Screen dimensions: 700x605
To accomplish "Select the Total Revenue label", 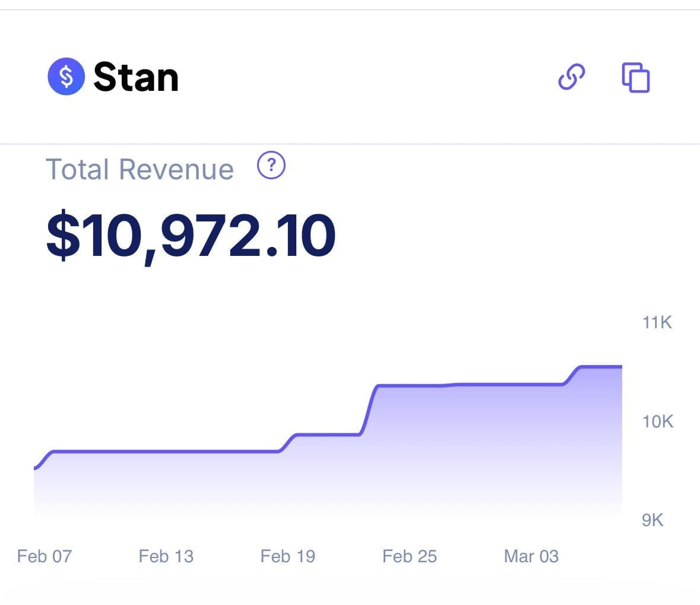I will coord(140,169).
